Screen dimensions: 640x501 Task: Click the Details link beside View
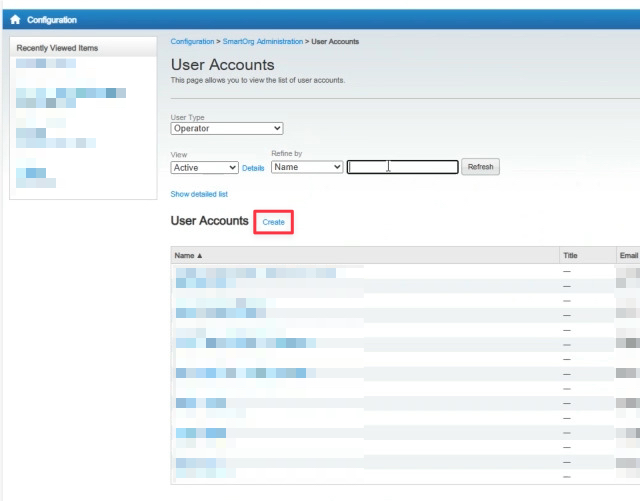pos(253,168)
